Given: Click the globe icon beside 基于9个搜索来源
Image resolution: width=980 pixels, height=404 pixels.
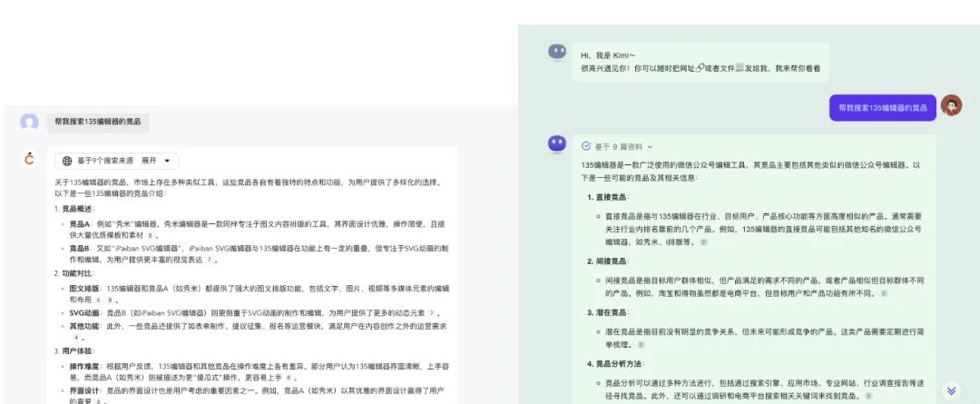Looking at the screenshot, I should pyautogui.click(x=67, y=162).
